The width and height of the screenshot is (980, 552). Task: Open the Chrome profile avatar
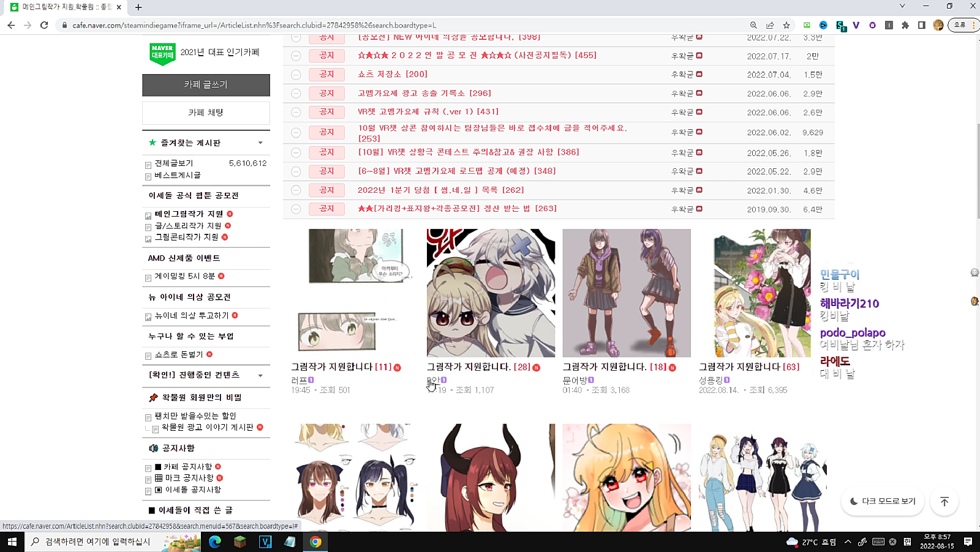pos(938,25)
